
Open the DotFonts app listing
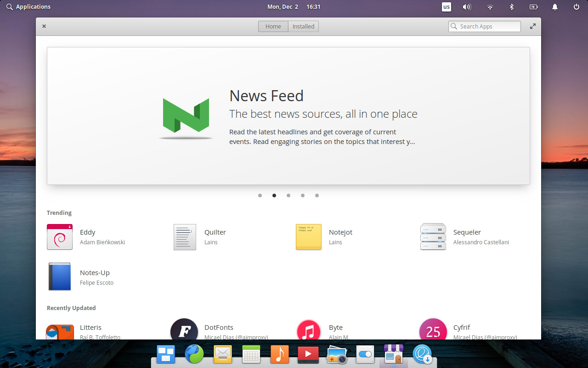(x=219, y=329)
